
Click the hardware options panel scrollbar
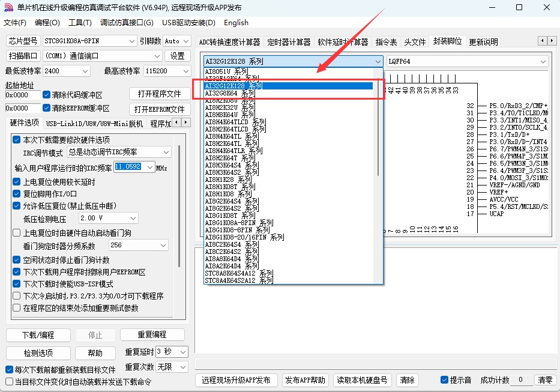pos(179,206)
